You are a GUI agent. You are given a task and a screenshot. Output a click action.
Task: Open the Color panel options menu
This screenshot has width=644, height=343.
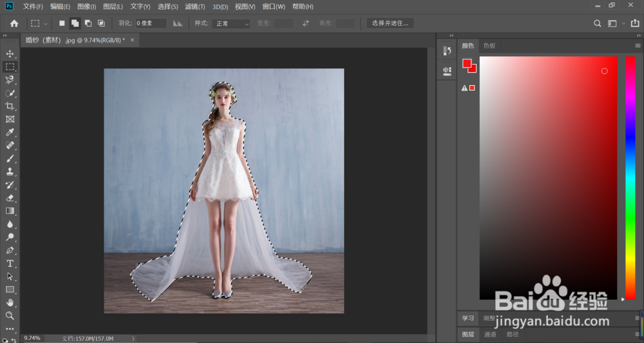pyautogui.click(x=638, y=46)
